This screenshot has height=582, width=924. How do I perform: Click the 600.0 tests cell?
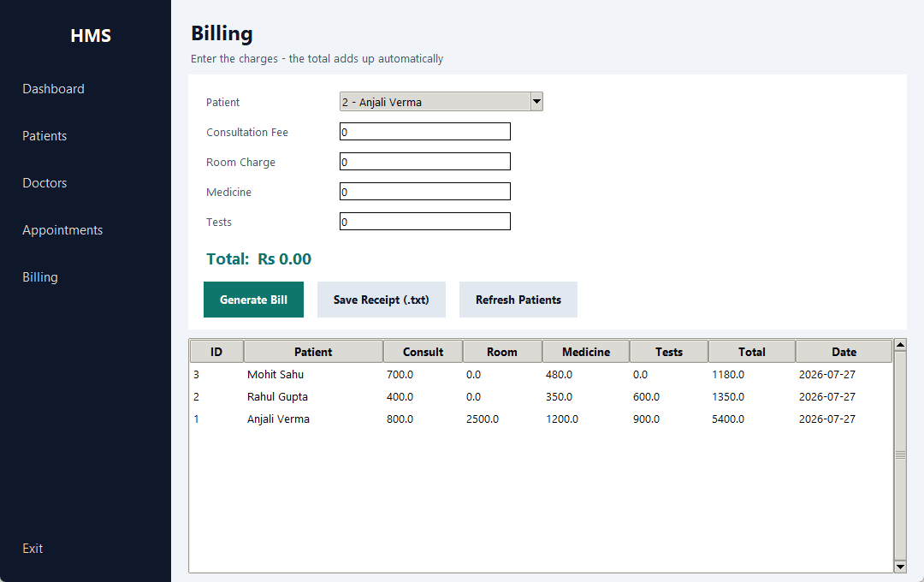click(x=646, y=397)
